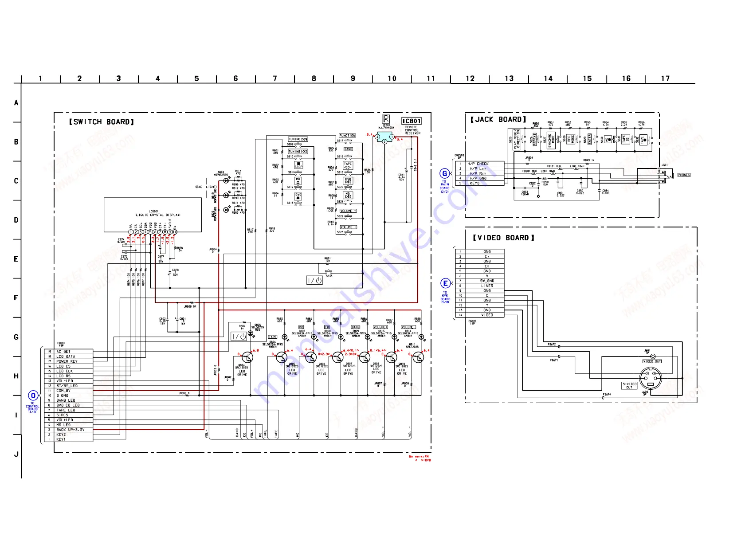Click the KEY1 pin row
This screenshot has height=560, width=745.
tap(68, 439)
